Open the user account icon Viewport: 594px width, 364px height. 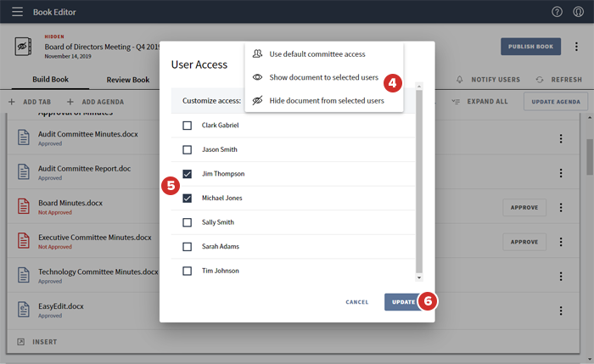[579, 12]
